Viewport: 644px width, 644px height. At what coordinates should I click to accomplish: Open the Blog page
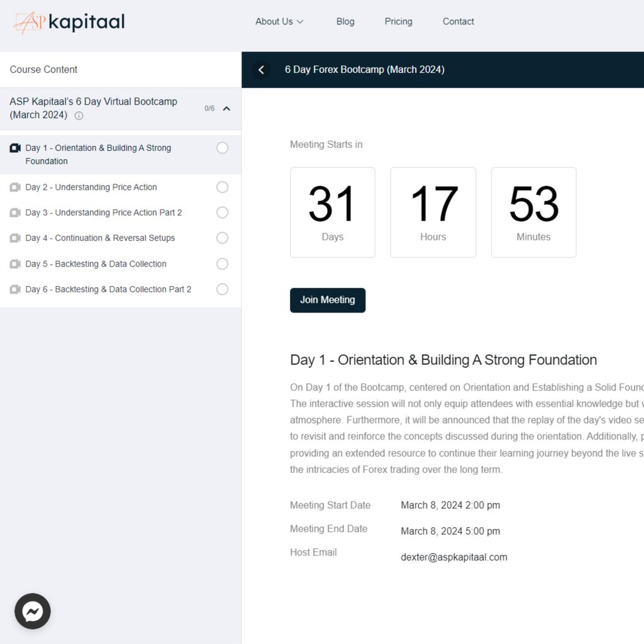click(x=345, y=21)
